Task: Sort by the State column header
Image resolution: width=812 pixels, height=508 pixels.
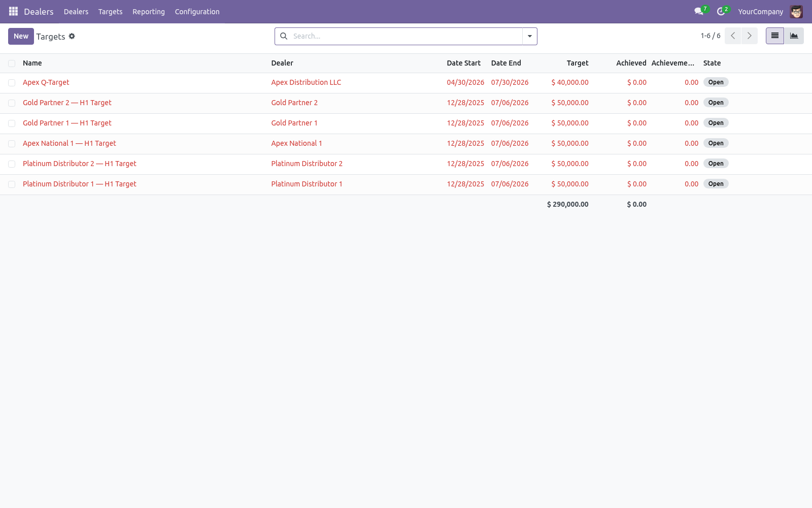Action: coord(712,63)
